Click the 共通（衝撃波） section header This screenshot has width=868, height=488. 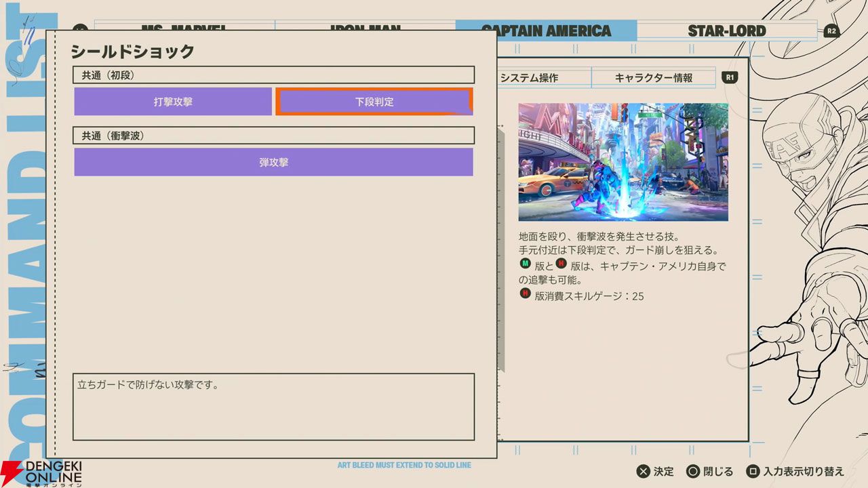(x=273, y=136)
